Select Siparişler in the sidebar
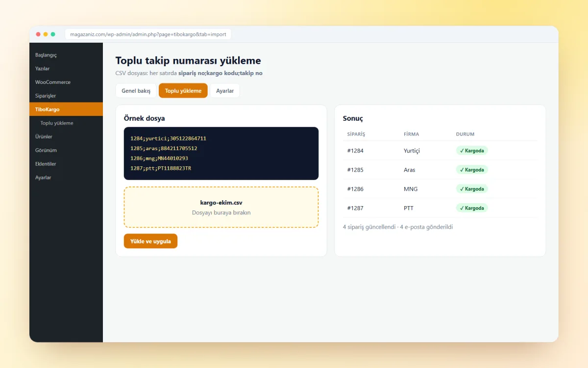This screenshot has width=588, height=368. pyautogui.click(x=66, y=96)
